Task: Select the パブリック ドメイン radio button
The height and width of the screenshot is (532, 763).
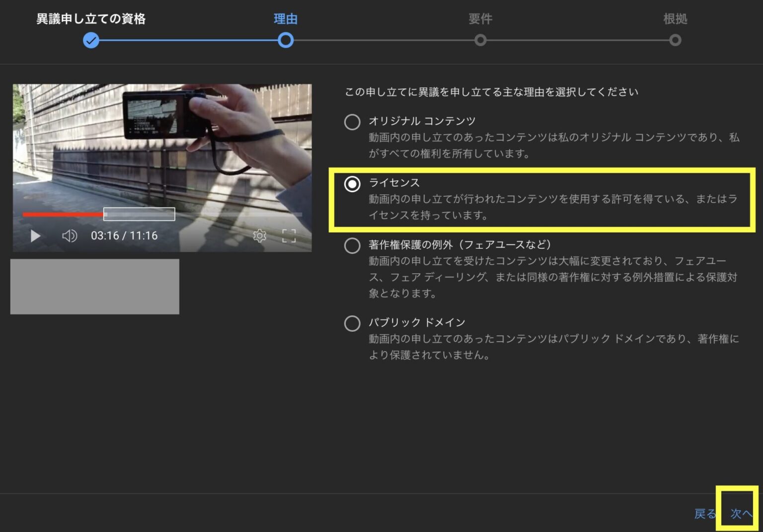Action: point(352,323)
